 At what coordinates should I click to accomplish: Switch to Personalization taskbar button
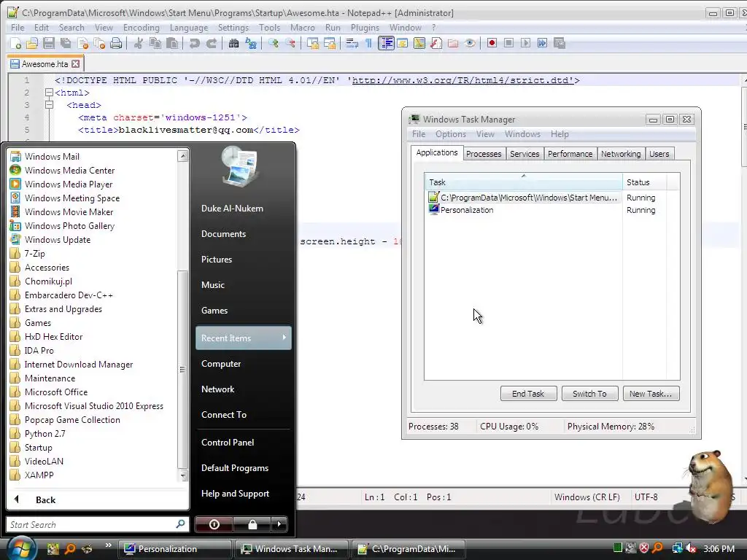(x=174, y=549)
